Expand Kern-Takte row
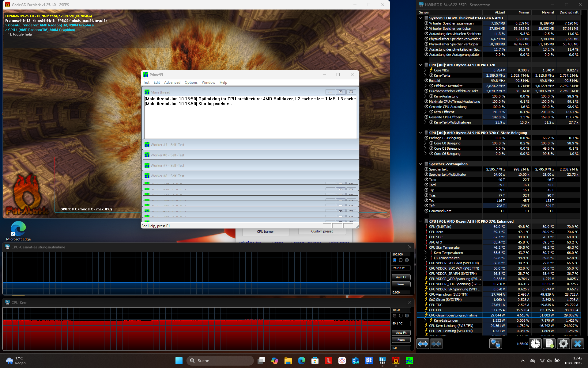 [425, 75]
